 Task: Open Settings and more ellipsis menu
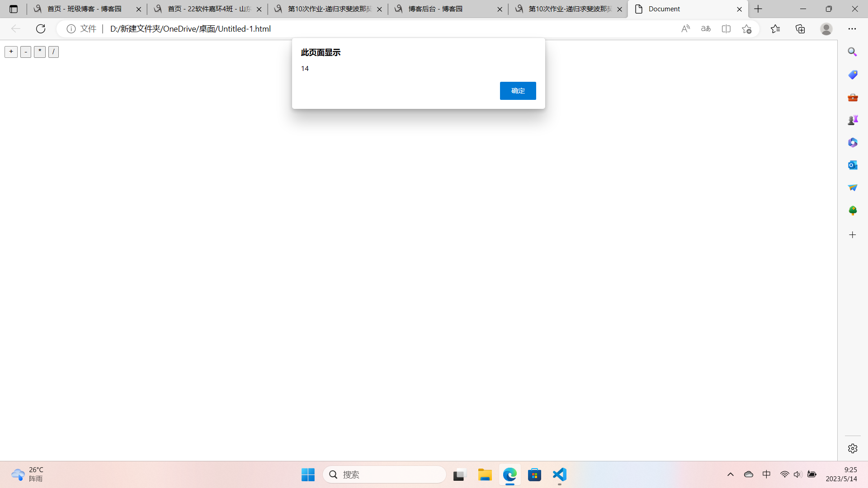(x=852, y=29)
